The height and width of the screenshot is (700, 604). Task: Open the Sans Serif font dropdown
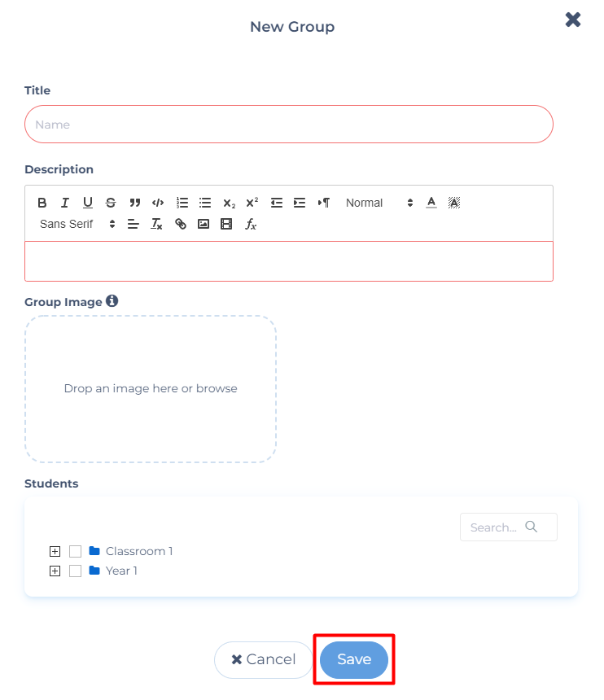[x=77, y=224]
